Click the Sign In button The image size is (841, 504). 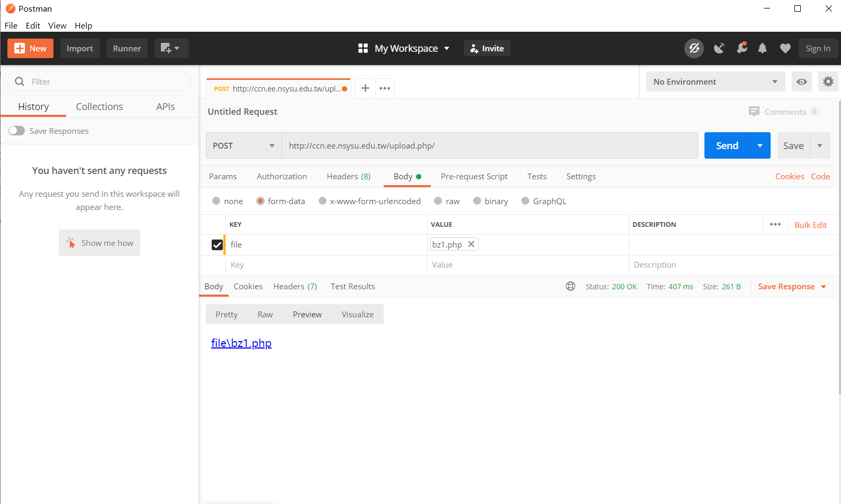[818, 49]
